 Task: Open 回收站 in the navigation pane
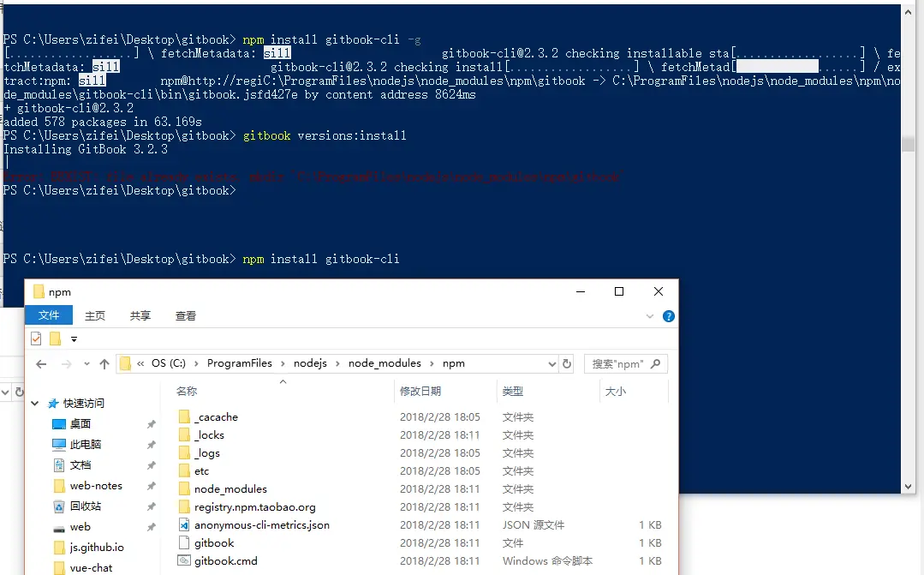[x=86, y=506]
